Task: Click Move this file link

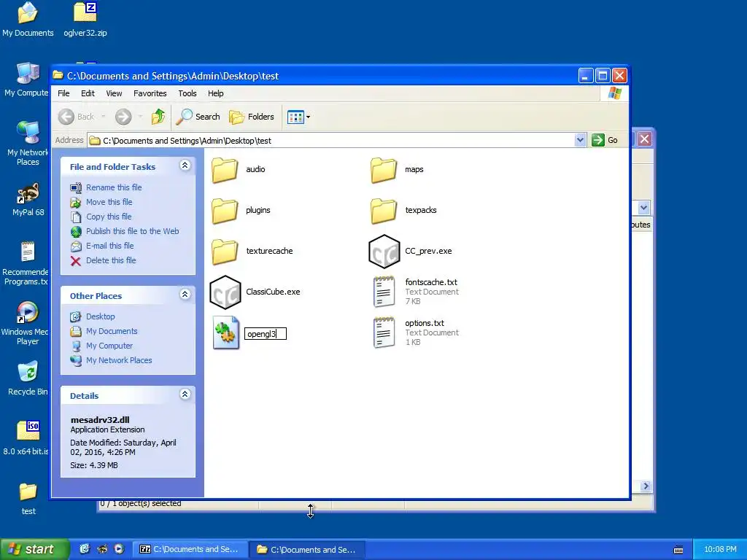Action: click(109, 203)
